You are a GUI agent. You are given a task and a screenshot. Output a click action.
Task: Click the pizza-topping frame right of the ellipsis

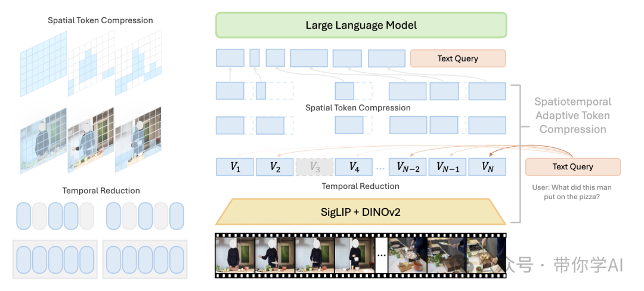(408, 255)
